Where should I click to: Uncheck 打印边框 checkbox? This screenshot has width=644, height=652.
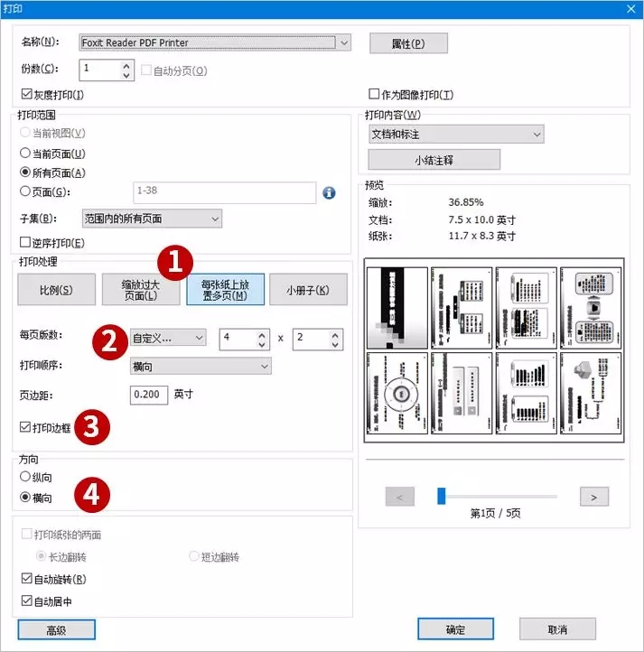click(x=25, y=427)
